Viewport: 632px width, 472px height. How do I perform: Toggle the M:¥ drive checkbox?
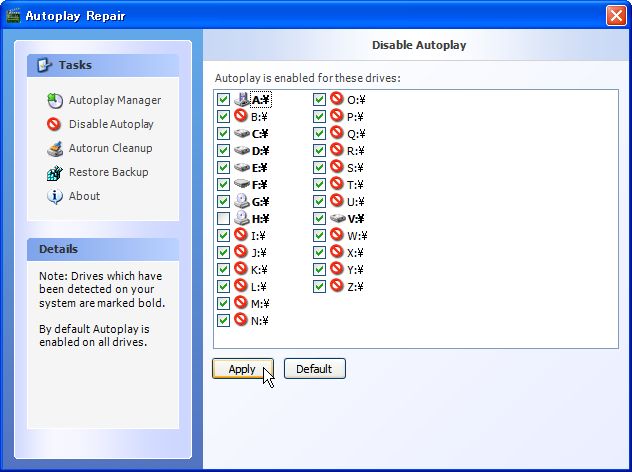click(223, 304)
